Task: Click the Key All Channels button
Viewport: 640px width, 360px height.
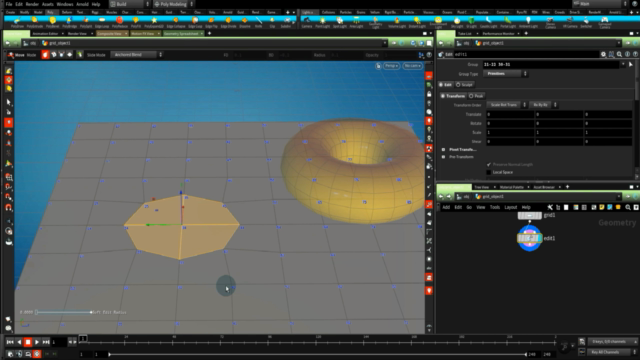Action: (610, 352)
